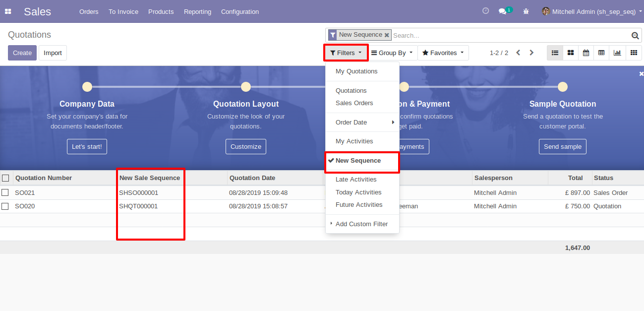This screenshot has height=311, width=644.
Task: Click the SHQT000001 sequence cell
Action: 138,206
